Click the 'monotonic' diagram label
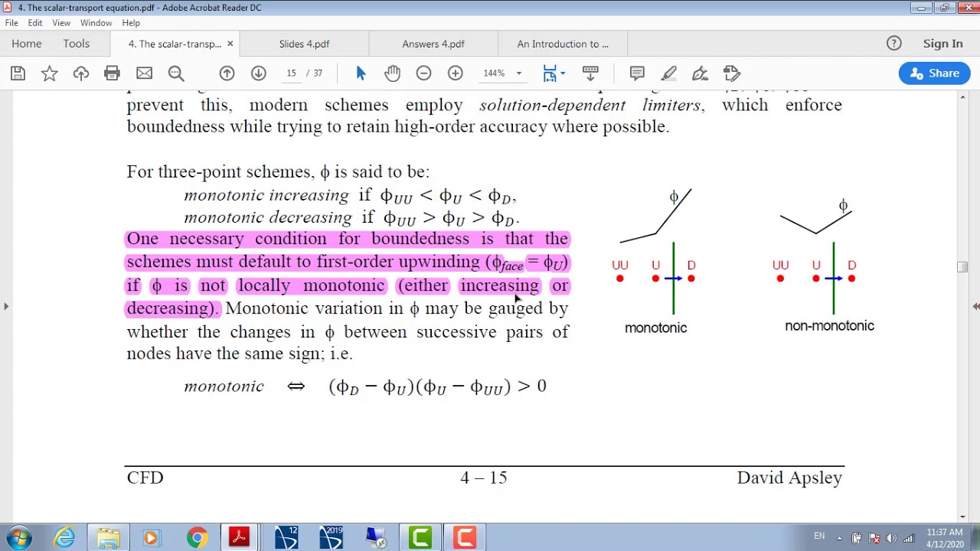980x551 pixels. (656, 328)
